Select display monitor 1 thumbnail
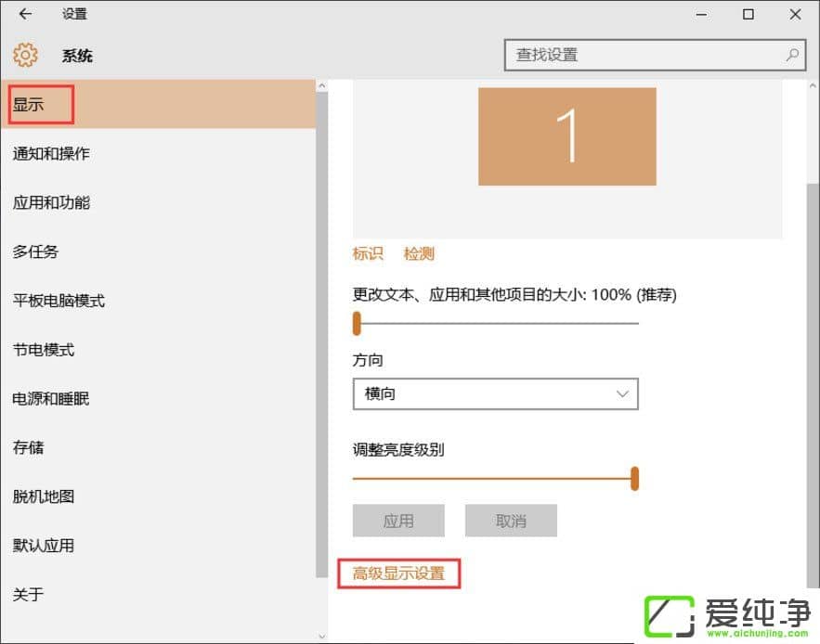This screenshot has height=644, width=820. tap(566, 136)
